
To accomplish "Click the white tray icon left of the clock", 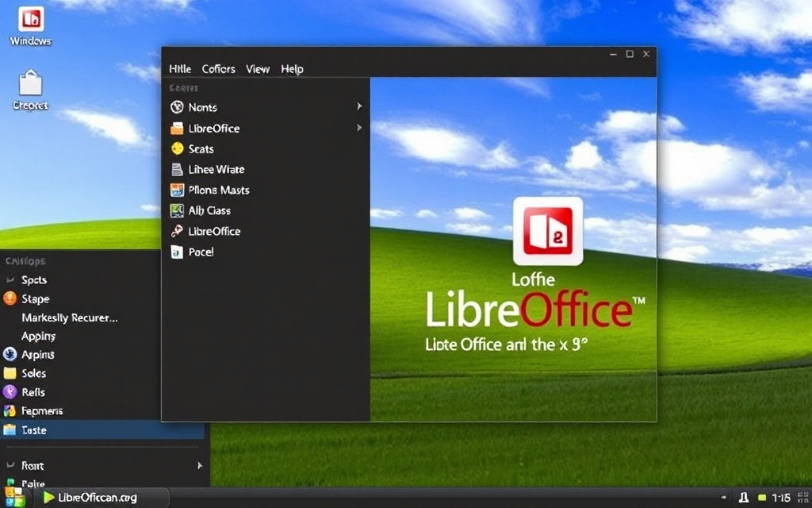I will (744, 498).
